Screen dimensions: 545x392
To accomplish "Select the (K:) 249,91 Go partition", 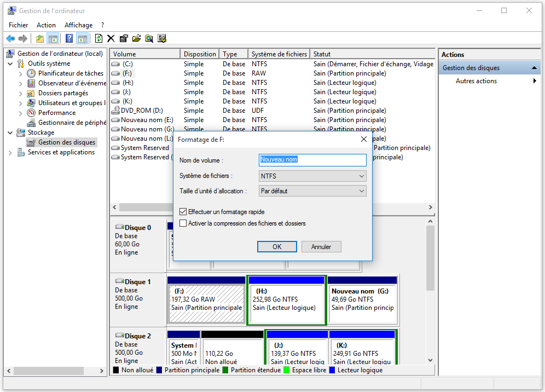I will (362, 348).
